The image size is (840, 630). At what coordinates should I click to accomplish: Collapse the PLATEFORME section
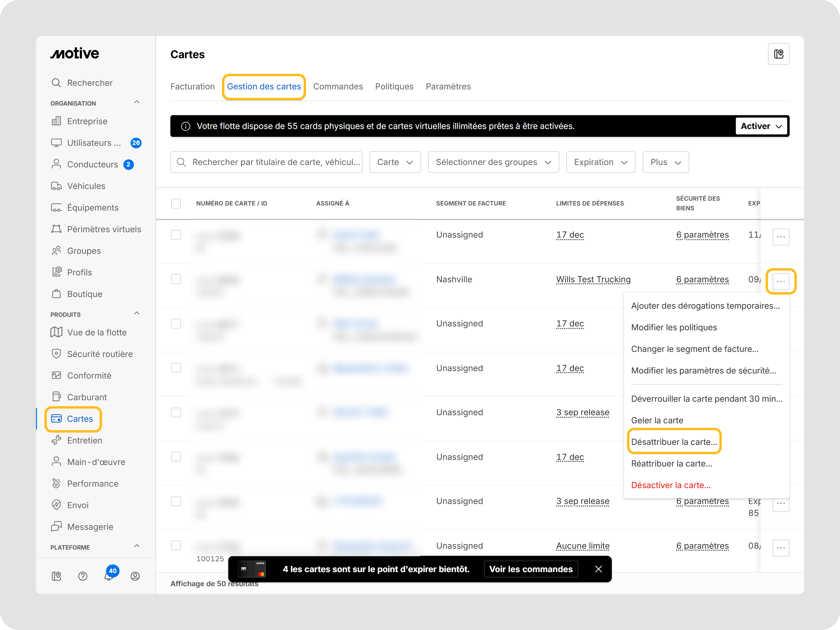(x=137, y=546)
